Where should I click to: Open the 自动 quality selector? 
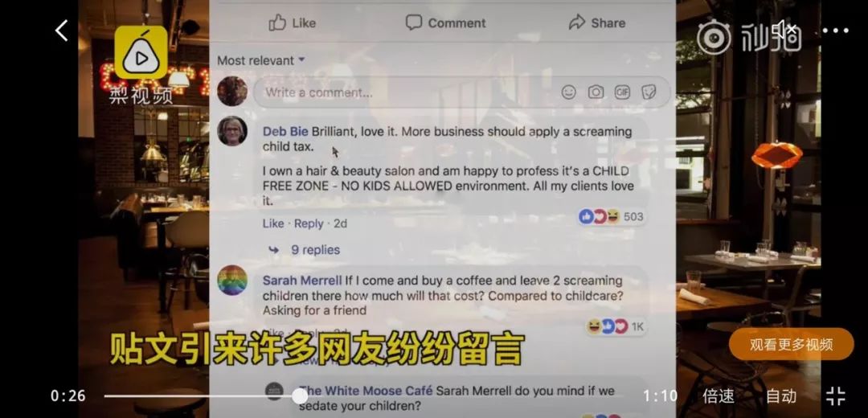(x=781, y=395)
